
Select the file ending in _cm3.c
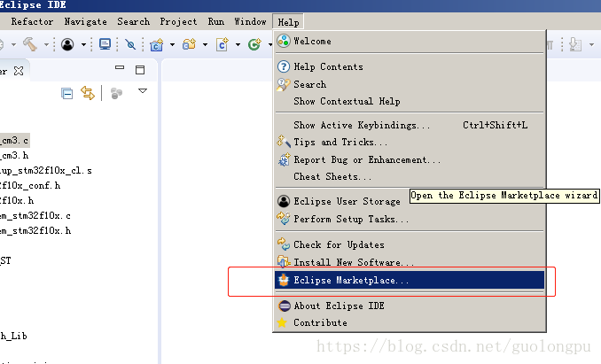pos(14,141)
